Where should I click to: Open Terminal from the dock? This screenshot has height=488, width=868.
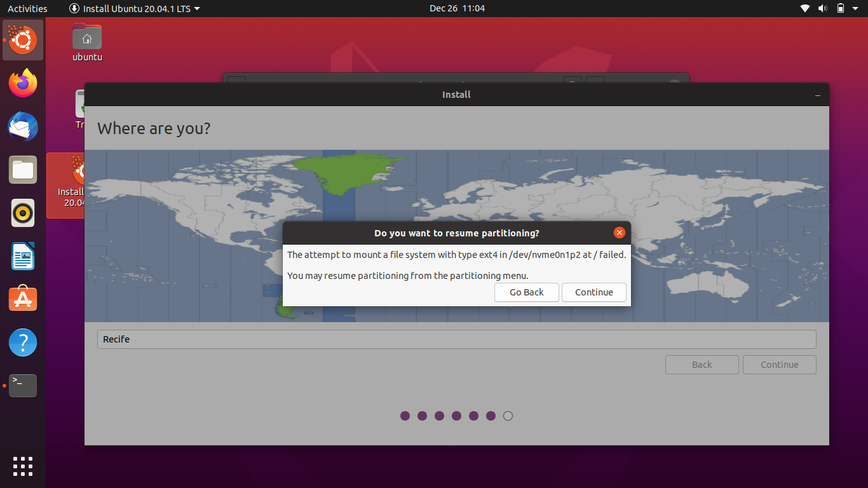(x=23, y=386)
